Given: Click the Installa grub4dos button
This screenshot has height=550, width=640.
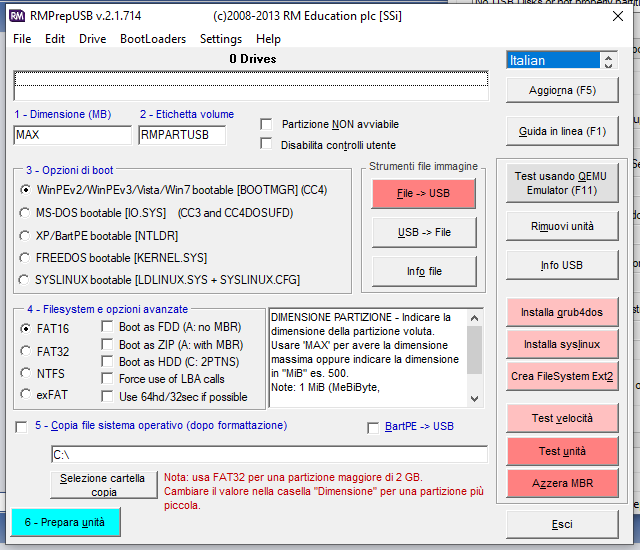Looking at the screenshot, I should 562,312.
